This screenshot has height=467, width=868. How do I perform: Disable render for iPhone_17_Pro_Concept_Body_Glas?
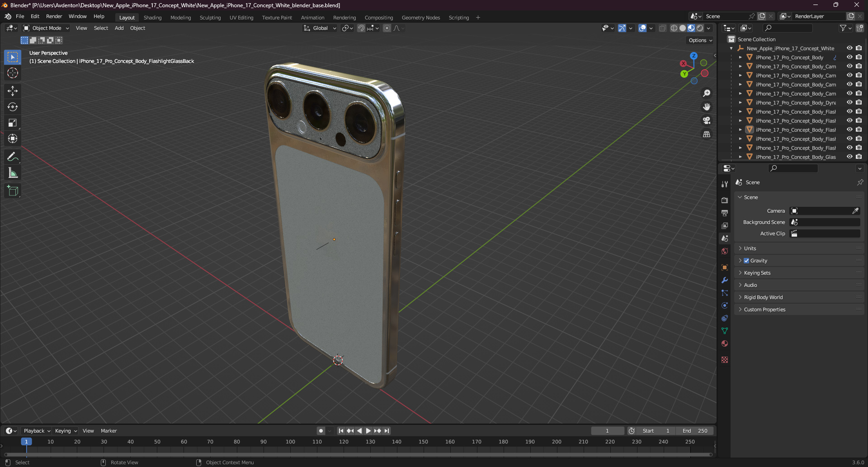point(859,157)
